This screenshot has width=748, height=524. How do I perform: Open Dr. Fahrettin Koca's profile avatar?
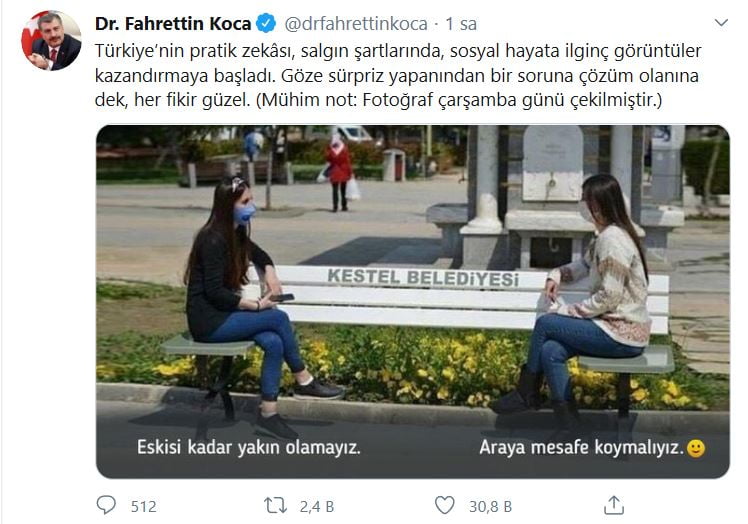pyautogui.click(x=52, y=41)
